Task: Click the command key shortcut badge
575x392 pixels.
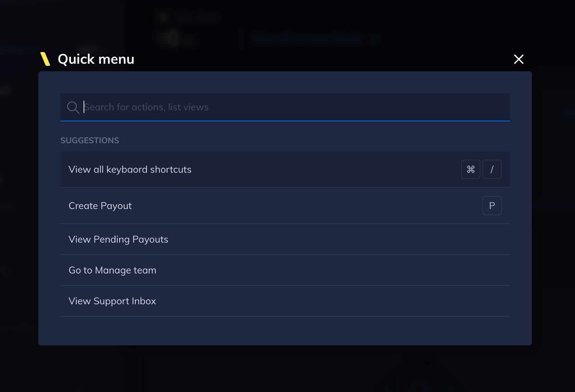Action: point(471,169)
